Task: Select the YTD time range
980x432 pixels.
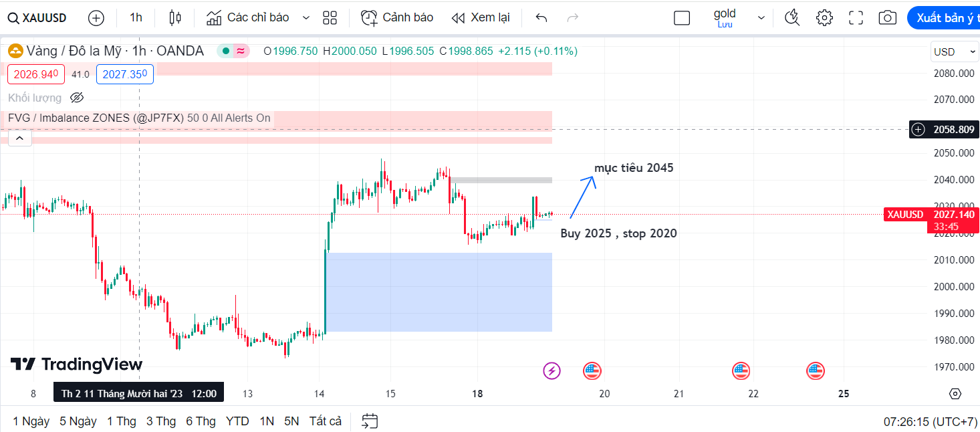Action: tap(237, 421)
